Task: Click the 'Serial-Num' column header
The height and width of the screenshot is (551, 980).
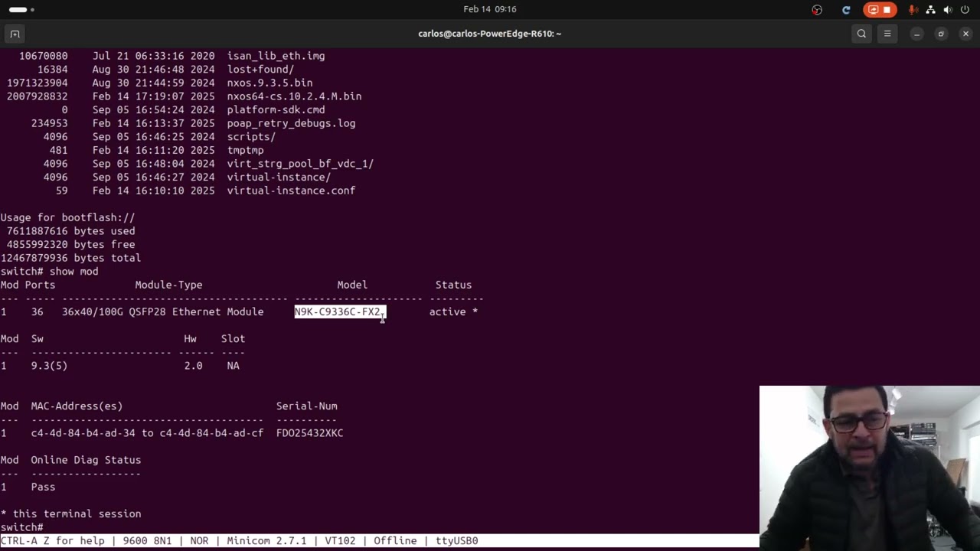Action: click(306, 406)
